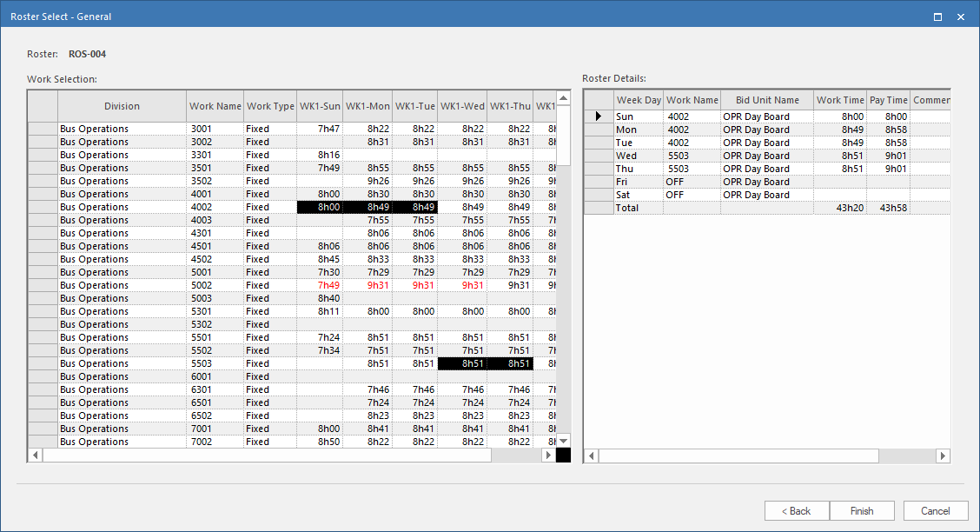Click the < Back button
The height and width of the screenshot is (532, 980).
tap(797, 510)
